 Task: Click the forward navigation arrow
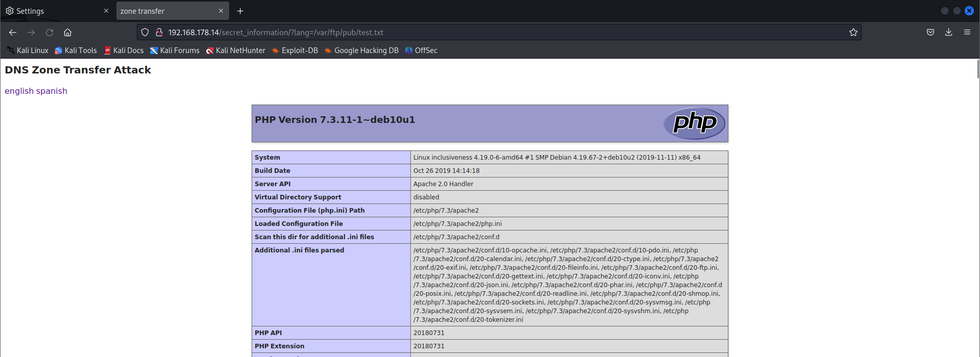[x=31, y=32]
